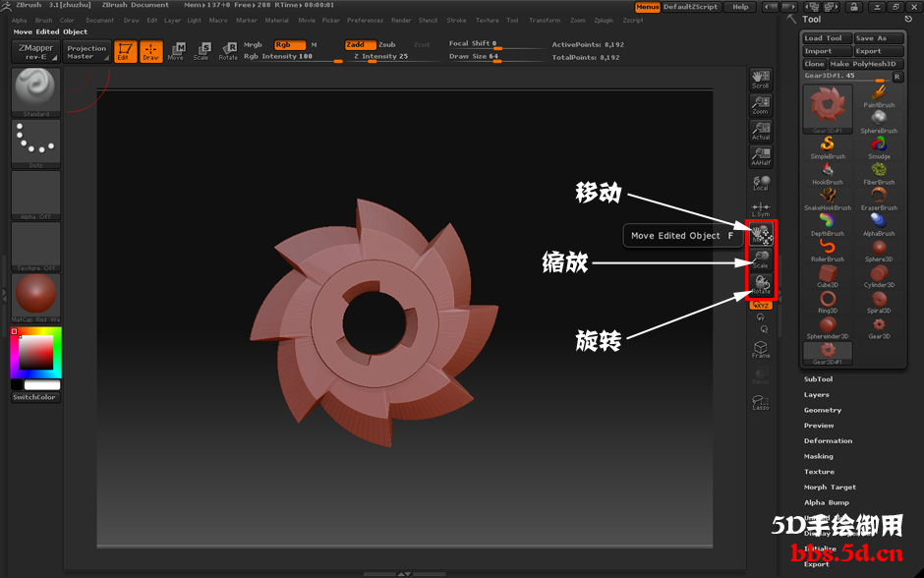The width and height of the screenshot is (924, 578).
Task: Expand the Preview section
Action: (x=819, y=426)
